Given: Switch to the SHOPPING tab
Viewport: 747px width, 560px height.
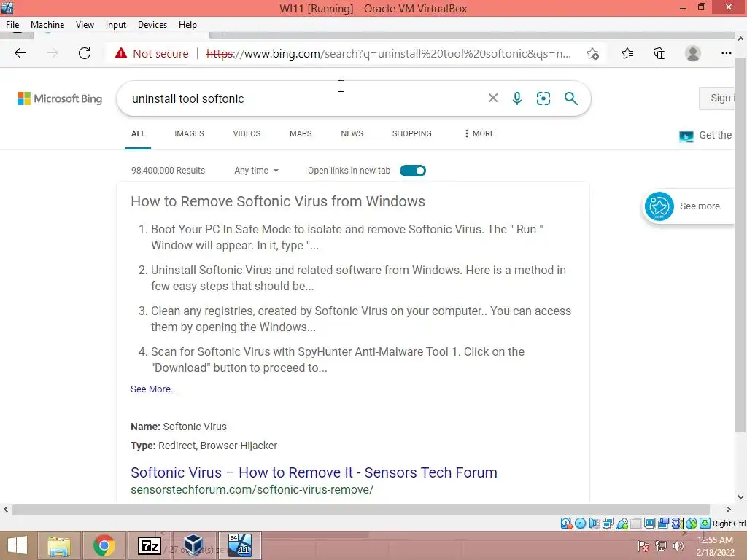Looking at the screenshot, I should click(412, 134).
